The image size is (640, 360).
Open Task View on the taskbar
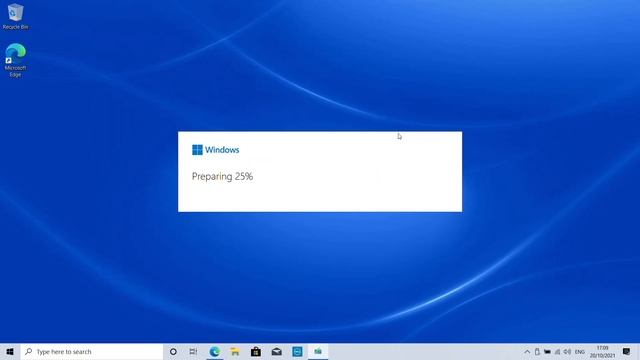(193, 351)
